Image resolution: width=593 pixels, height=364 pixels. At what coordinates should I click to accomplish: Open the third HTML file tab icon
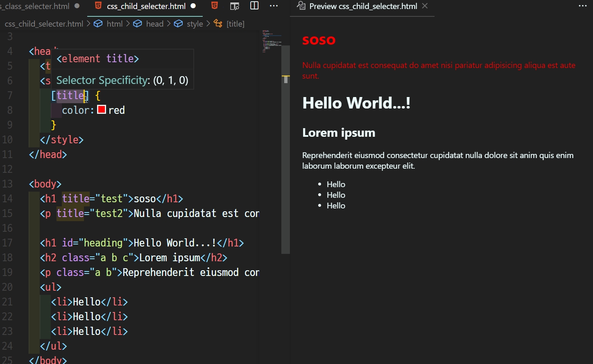(215, 6)
